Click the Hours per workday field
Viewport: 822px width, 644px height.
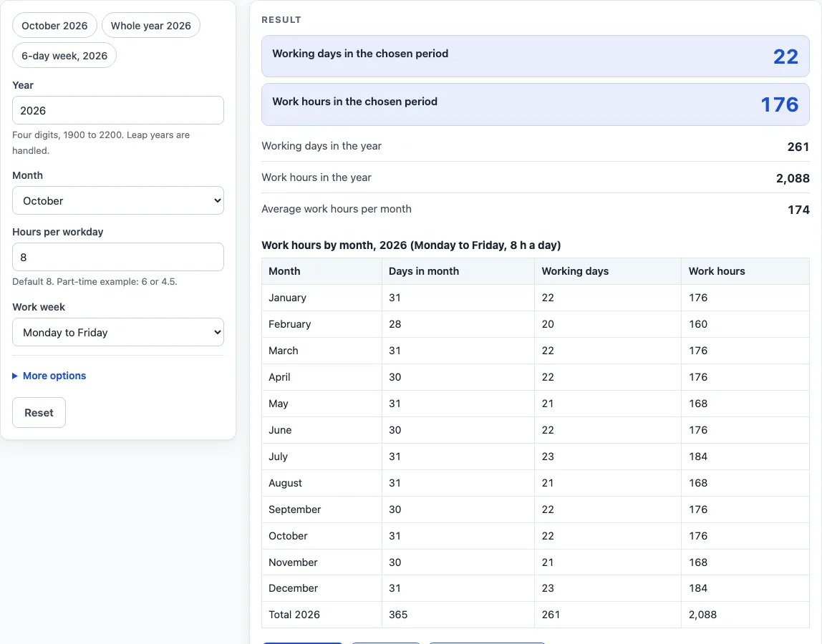[118, 257]
